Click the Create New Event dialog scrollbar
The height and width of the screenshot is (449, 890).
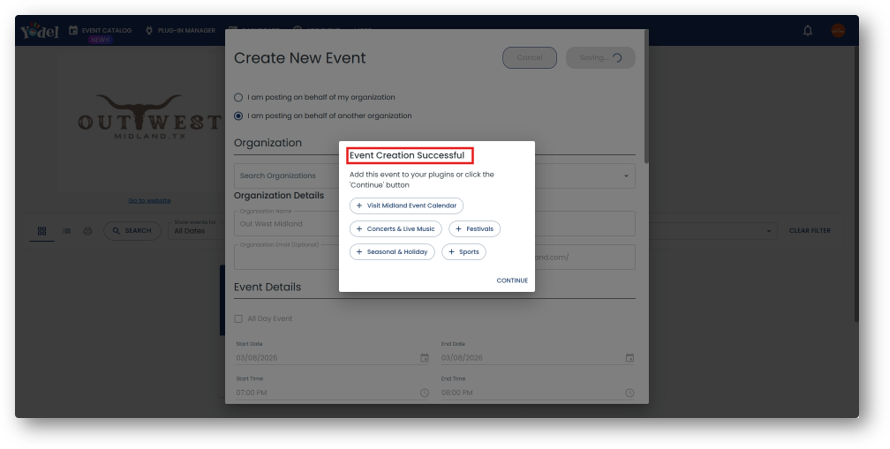pos(646,96)
